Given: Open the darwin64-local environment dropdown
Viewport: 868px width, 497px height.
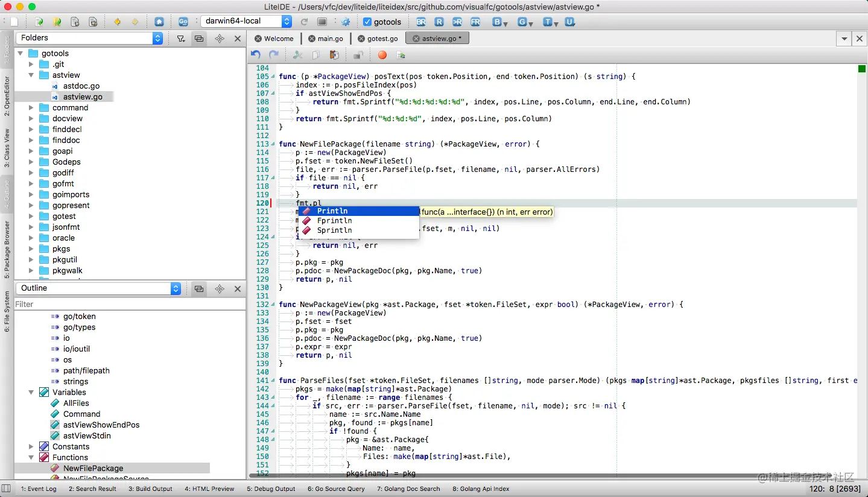Looking at the screenshot, I should click(x=247, y=21).
